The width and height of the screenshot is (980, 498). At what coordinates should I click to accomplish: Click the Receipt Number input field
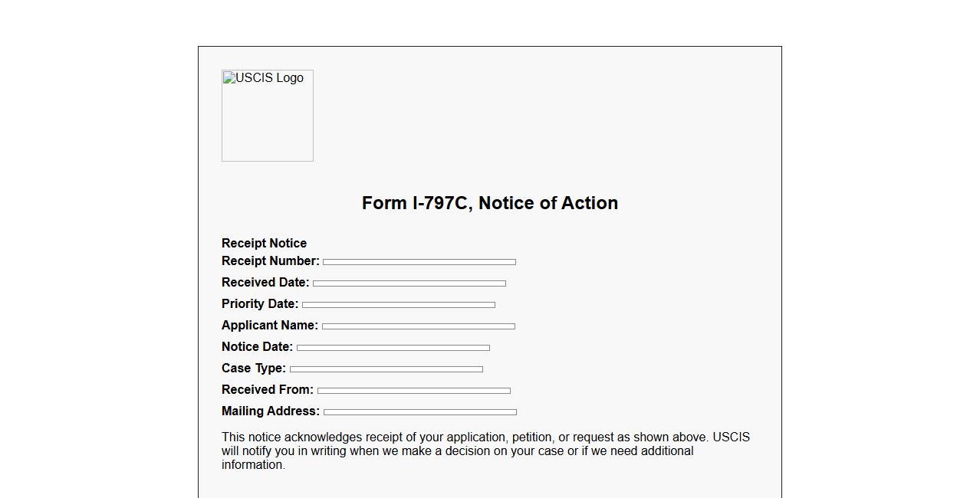(419, 262)
